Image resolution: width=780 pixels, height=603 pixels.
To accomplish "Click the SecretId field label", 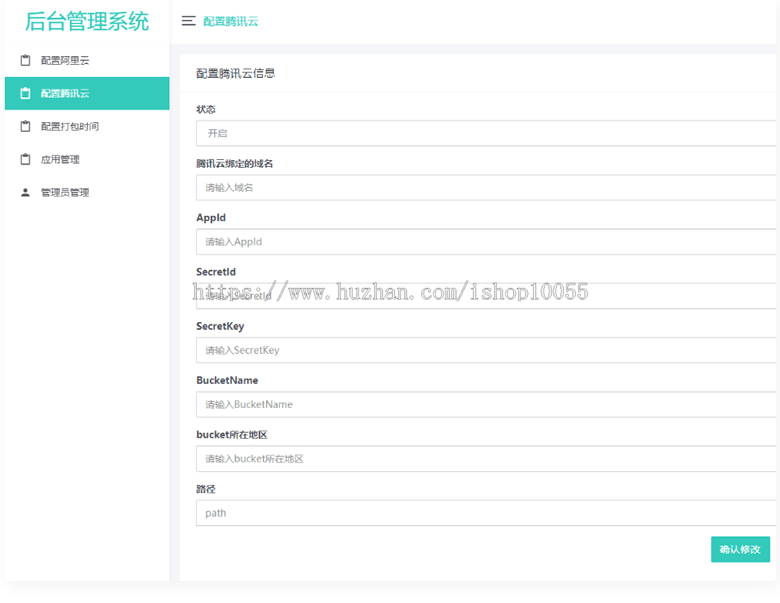I will coord(216,272).
